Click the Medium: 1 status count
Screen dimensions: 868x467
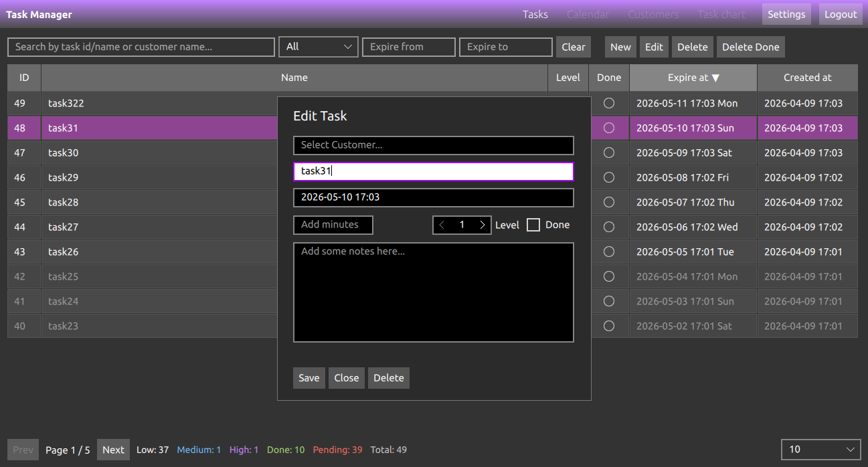[199, 450]
